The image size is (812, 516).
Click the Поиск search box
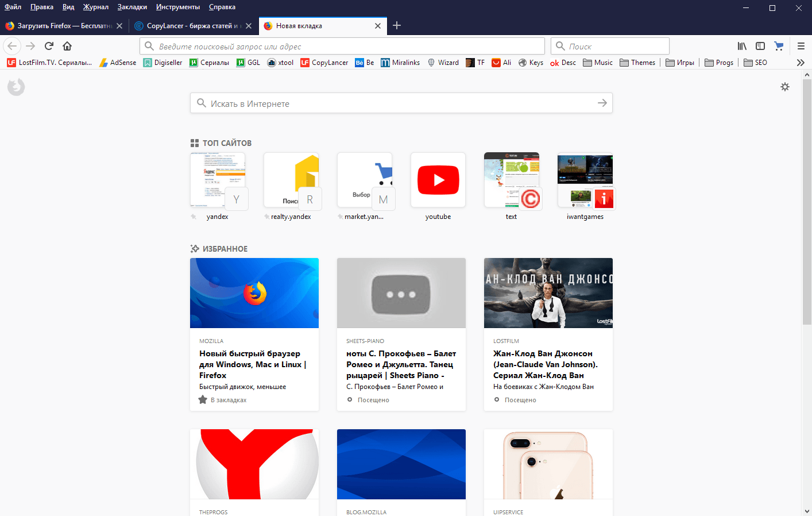610,46
